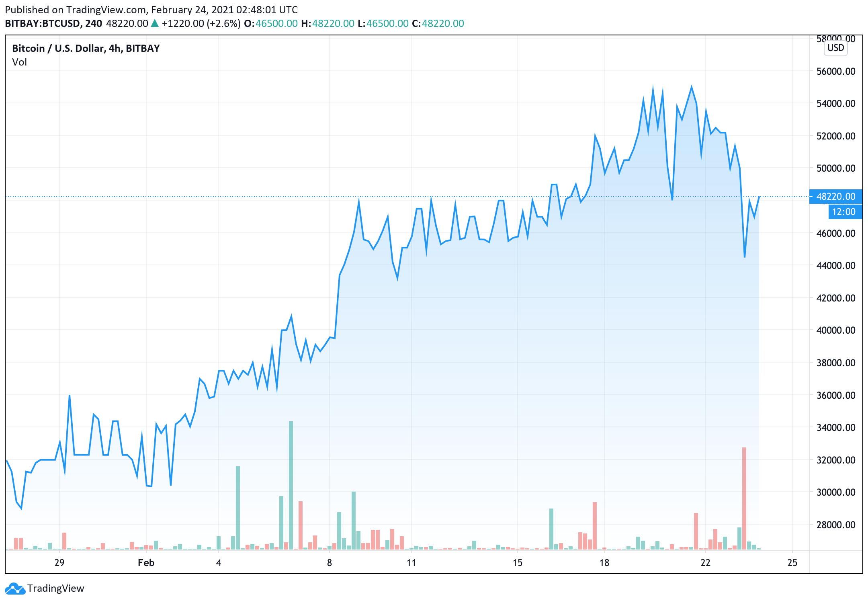Click the 22 date axis label

coord(706,563)
